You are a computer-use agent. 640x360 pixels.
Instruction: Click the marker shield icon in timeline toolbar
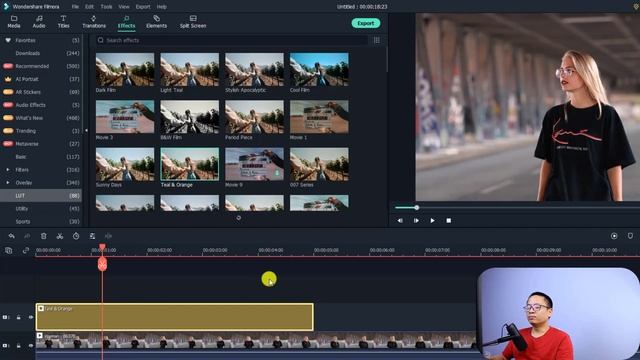point(630,236)
